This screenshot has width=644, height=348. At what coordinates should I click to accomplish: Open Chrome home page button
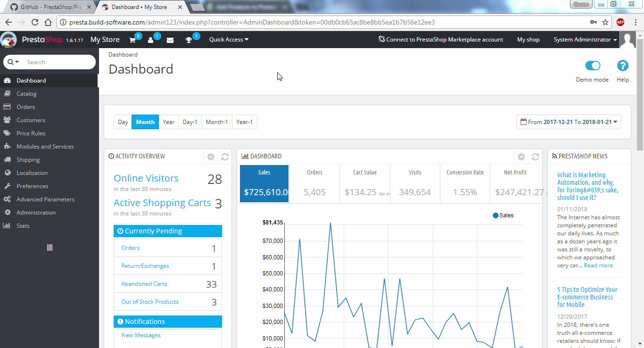point(48,22)
